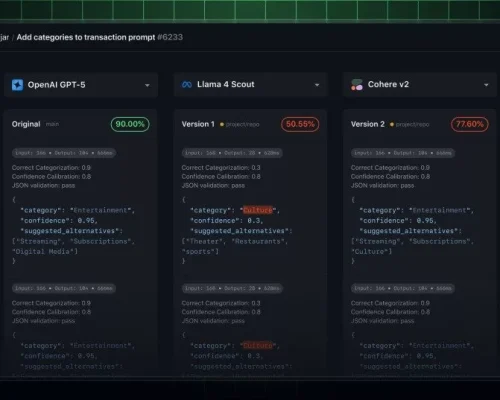This screenshot has height=400, width=500.
Task: Click the OpenAI GPT-5 sparkle logo icon
Action: tap(17, 85)
